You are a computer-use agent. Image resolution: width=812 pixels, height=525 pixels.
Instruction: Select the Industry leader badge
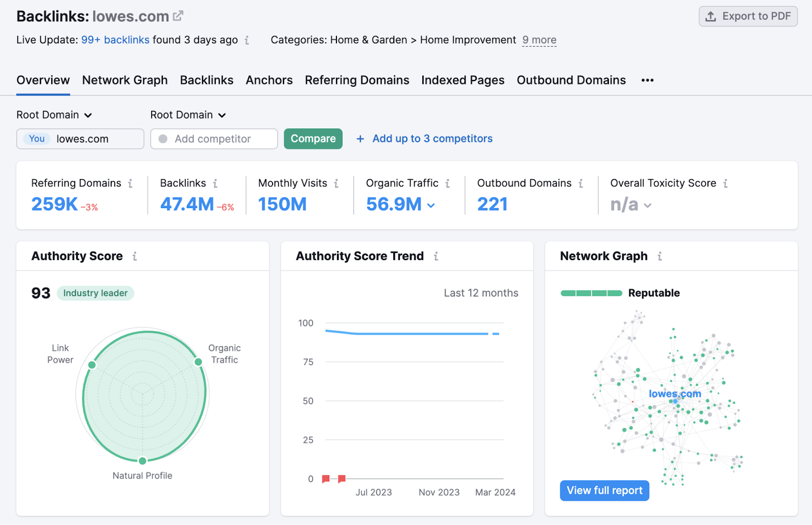95,293
